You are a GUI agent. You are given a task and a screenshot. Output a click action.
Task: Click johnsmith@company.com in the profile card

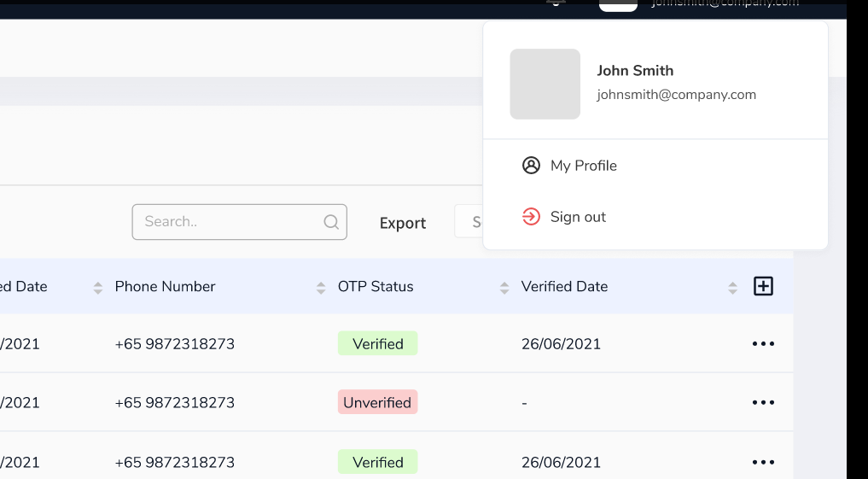(676, 95)
